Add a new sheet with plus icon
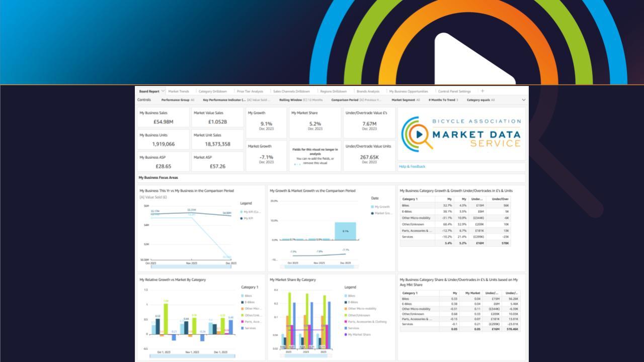 click(482, 91)
